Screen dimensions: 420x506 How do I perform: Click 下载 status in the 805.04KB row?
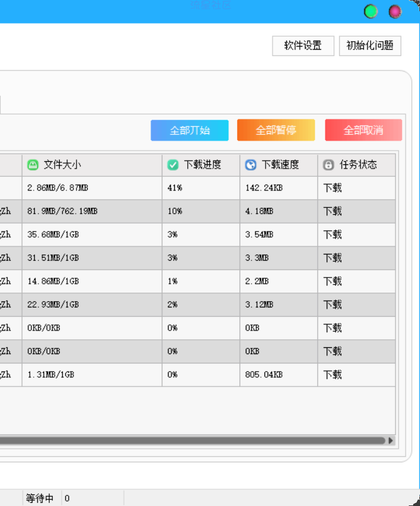[357, 375]
